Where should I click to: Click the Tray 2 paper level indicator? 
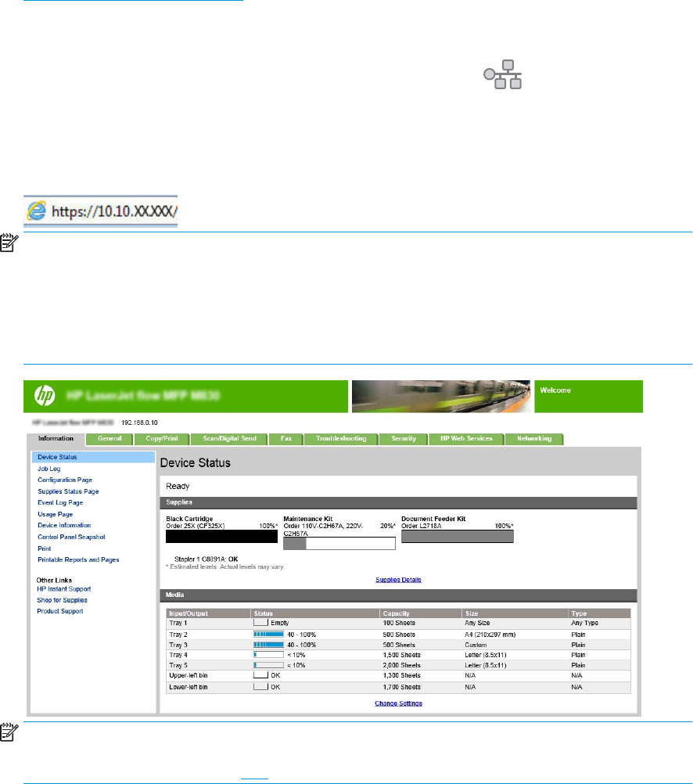point(268,635)
